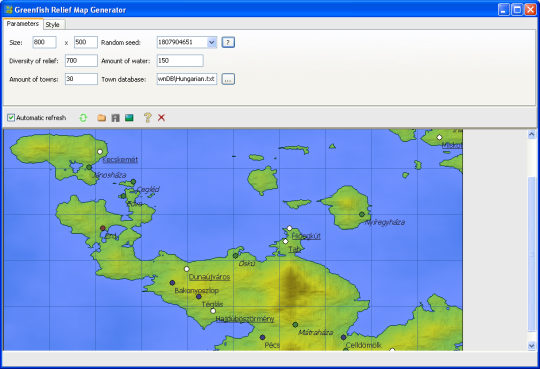Click the map scrollbar up arrow
Image resolution: width=540 pixels, height=369 pixels.
(531, 134)
